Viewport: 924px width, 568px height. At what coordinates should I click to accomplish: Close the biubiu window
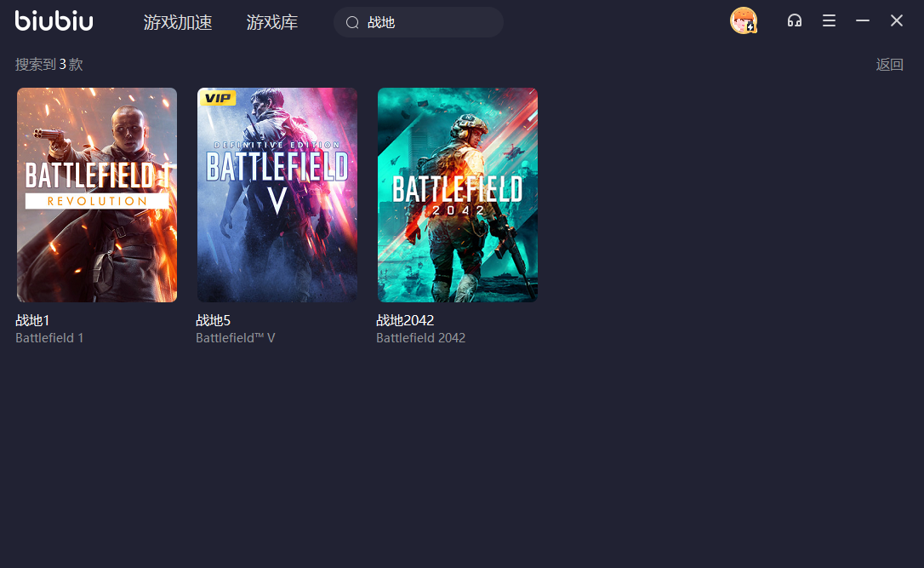tap(896, 20)
